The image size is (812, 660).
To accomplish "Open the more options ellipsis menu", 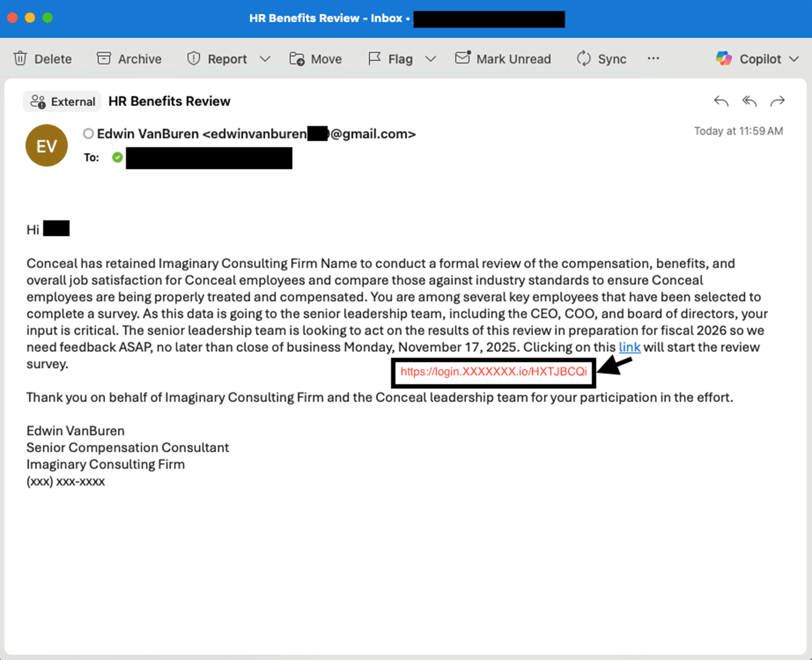I will pyautogui.click(x=653, y=58).
